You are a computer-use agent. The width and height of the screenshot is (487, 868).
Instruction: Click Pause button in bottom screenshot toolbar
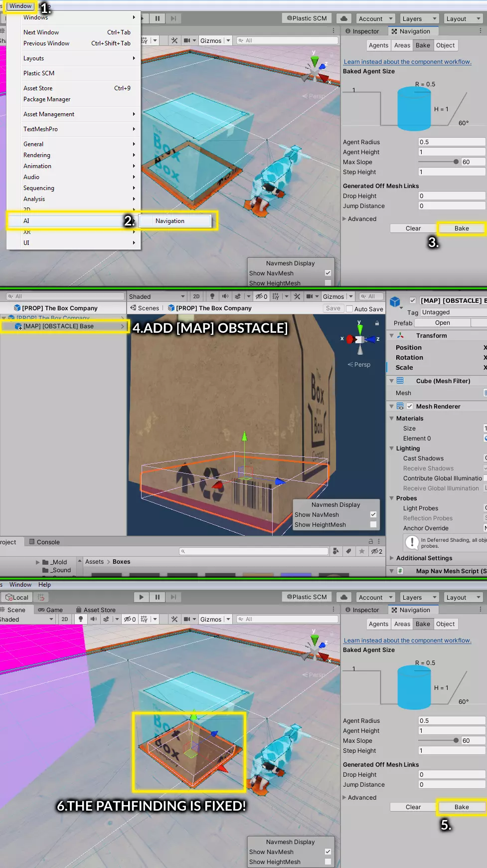tap(158, 597)
